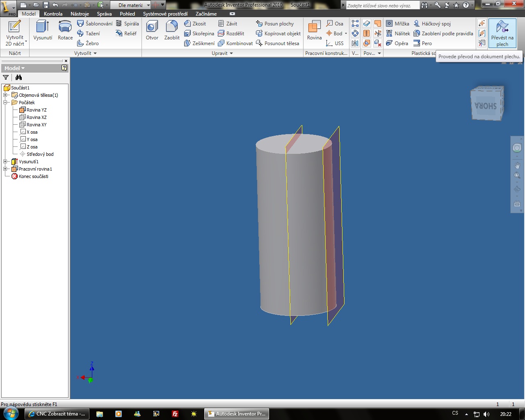Open the Dle materiálu color dropdown
Image resolution: width=525 pixels, height=420 pixels.
tap(148, 5)
